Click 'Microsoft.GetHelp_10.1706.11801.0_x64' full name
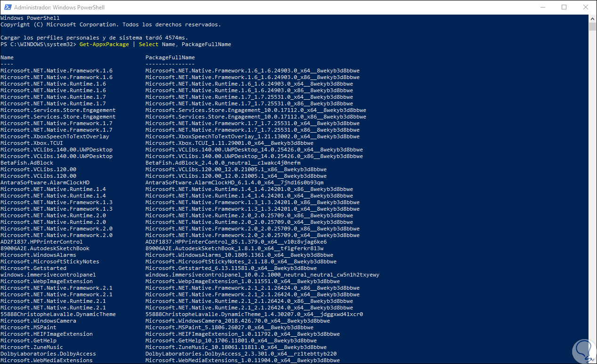The width and height of the screenshot is (597, 364). point(231,340)
